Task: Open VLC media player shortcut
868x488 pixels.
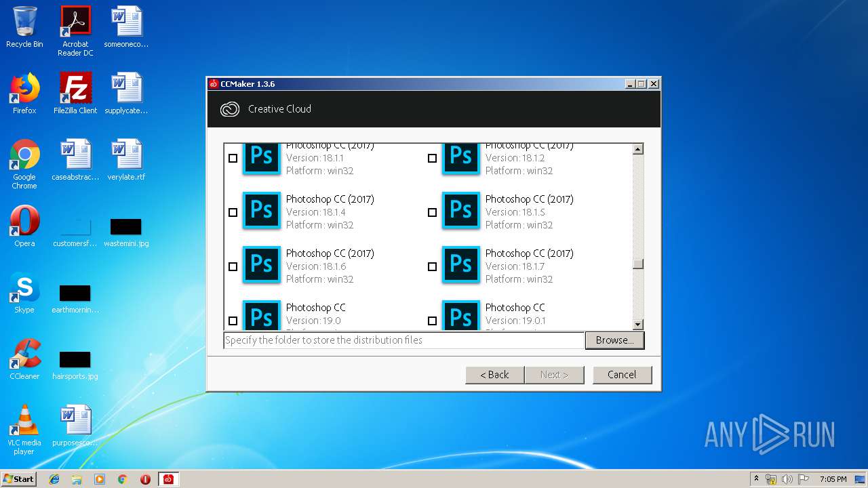Action: pyautogui.click(x=24, y=430)
